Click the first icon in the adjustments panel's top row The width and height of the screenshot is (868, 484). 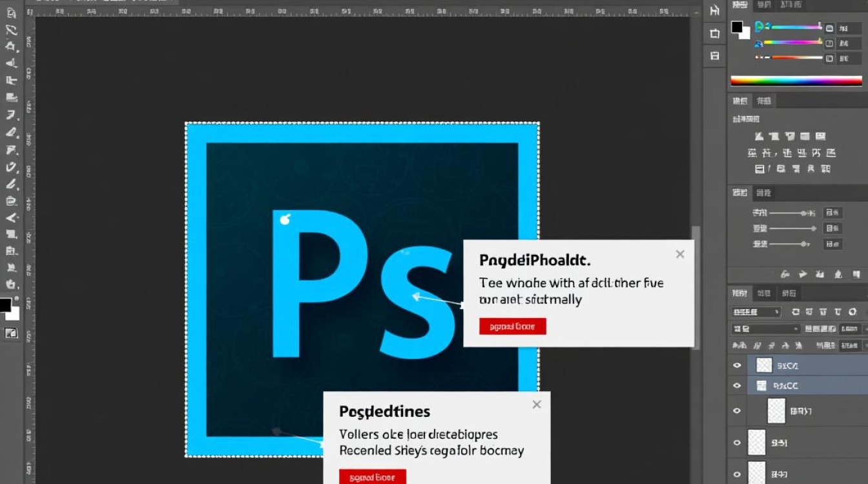click(x=759, y=137)
